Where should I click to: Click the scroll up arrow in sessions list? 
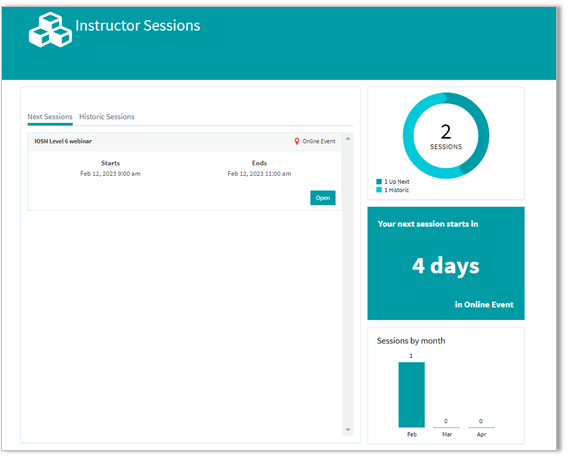click(x=348, y=139)
